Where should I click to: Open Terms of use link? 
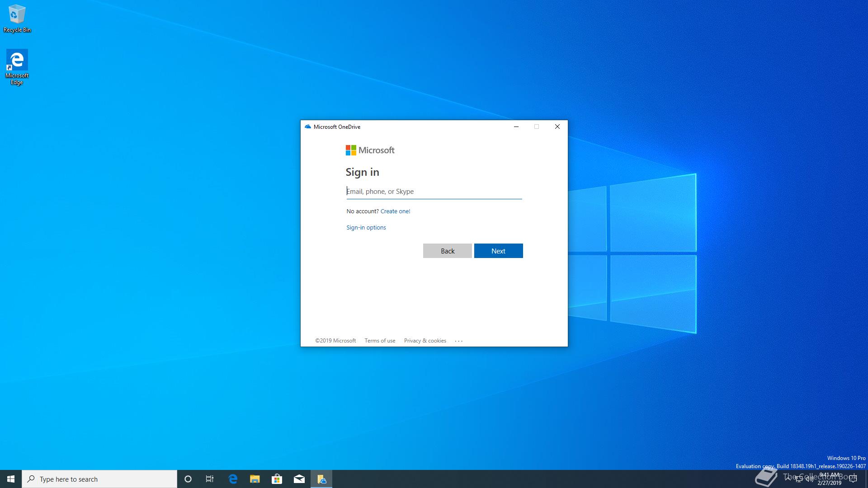(380, 341)
